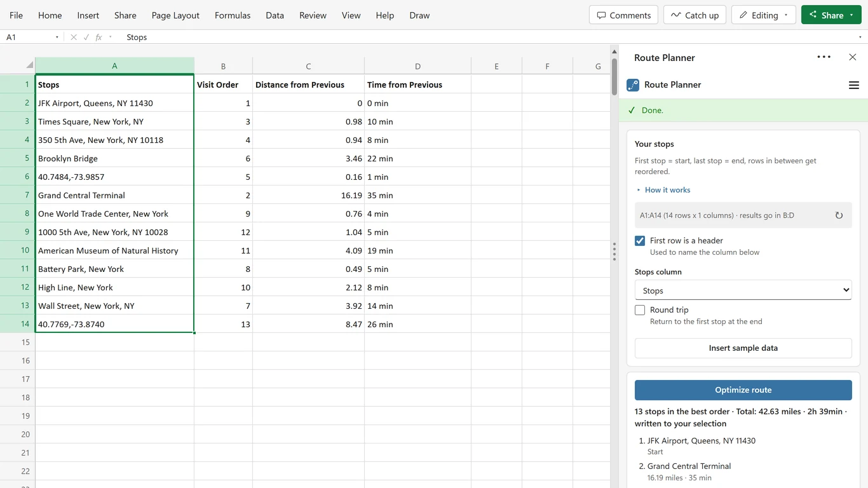This screenshot has width=868, height=488.
Task: Click the select-all corner triangle
Action: pyautogui.click(x=29, y=65)
